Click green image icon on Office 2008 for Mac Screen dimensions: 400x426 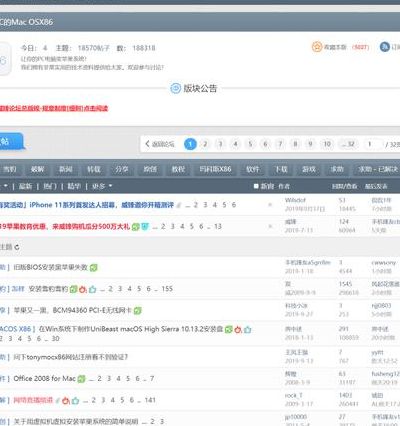(x=81, y=379)
